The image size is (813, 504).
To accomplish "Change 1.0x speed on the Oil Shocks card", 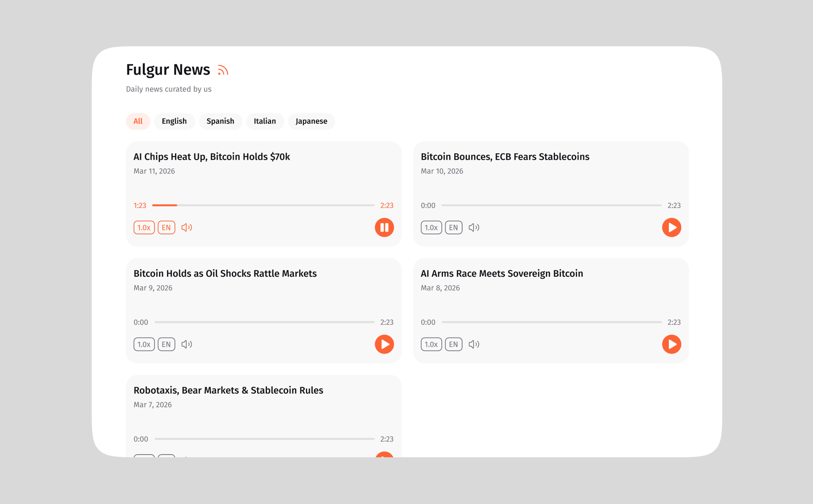I will coord(144,344).
